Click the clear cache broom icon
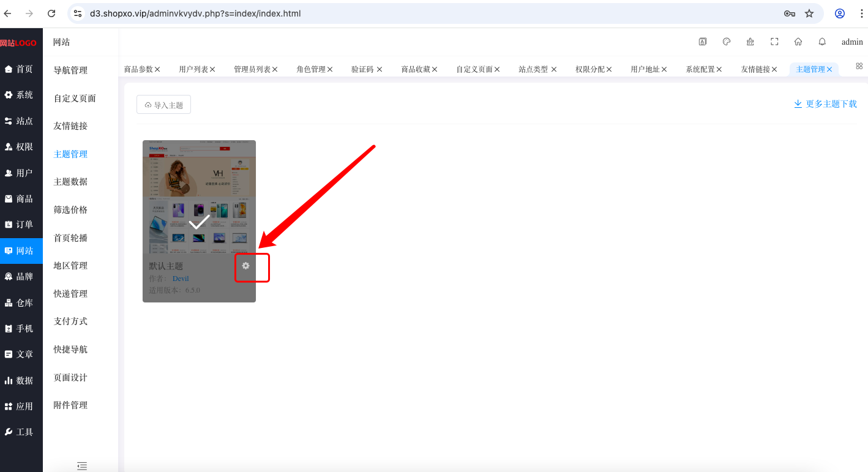The height and width of the screenshot is (472, 868). click(750, 42)
